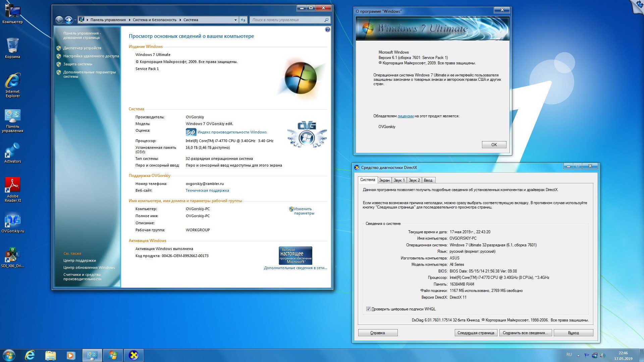
Task: Open the Техническая поддержка link
Action: pyautogui.click(x=207, y=190)
